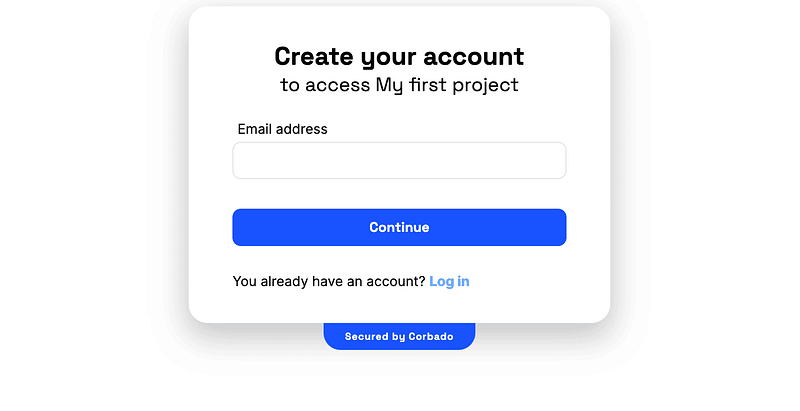Viewport: 800px width, 411px height.
Task: Click the word 'Corbado' in the footer badge
Action: [431, 337]
